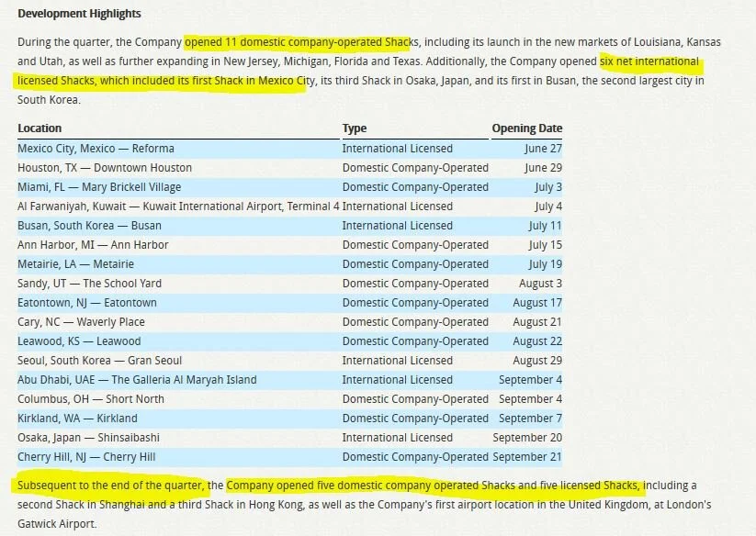Select 'Metairie, LA — Metairie' cell
The height and width of the screenshot is (536, 756).
click(x=75, y=264)
